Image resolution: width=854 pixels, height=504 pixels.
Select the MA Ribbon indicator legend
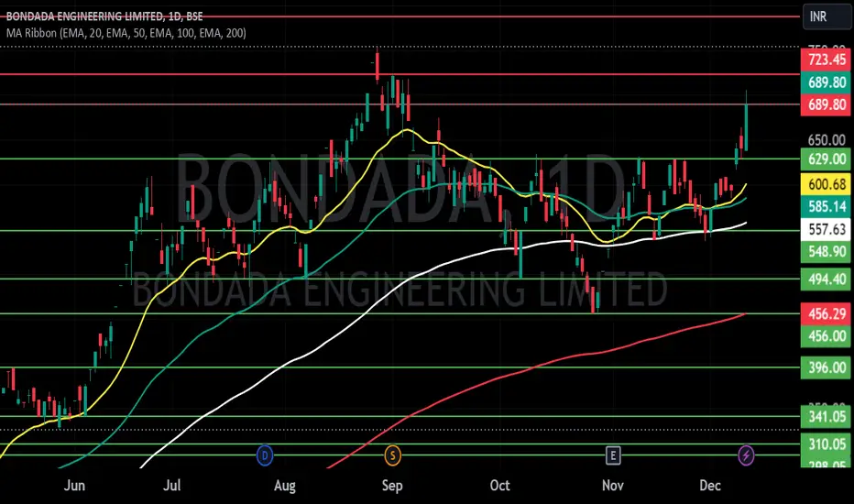pyautogui.click(x=126, y=33)
